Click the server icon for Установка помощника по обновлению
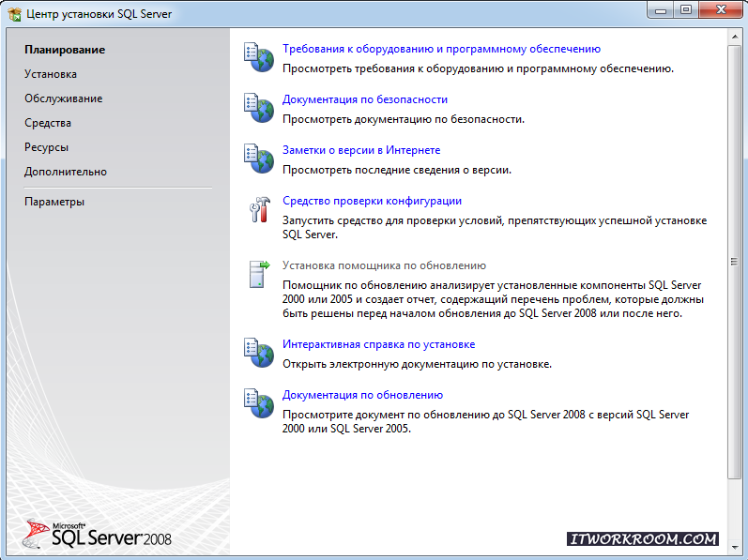748x560 pixels. pyautogui.click(x=260, y=274)
